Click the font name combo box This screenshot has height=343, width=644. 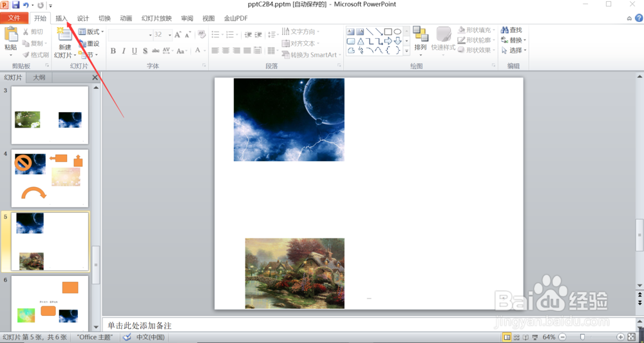130,35
